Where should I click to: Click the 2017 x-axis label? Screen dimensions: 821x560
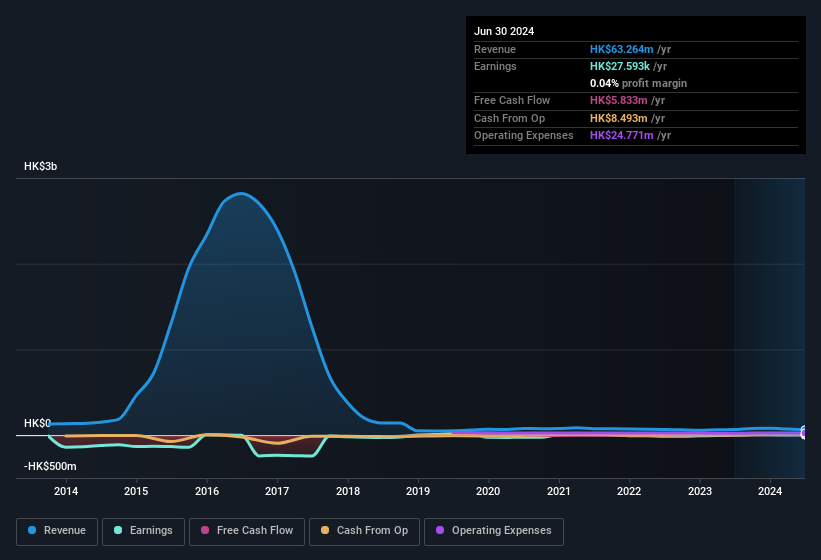(277, 491)
